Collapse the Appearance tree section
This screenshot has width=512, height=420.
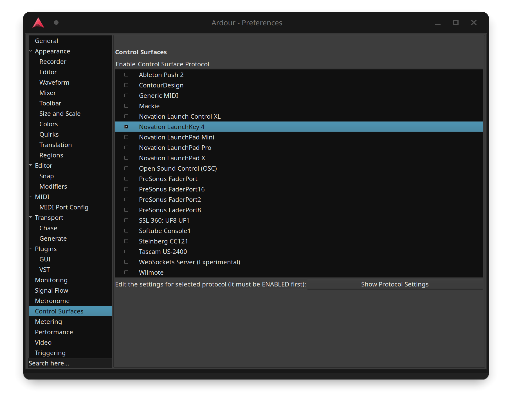[x=31, y=51]
